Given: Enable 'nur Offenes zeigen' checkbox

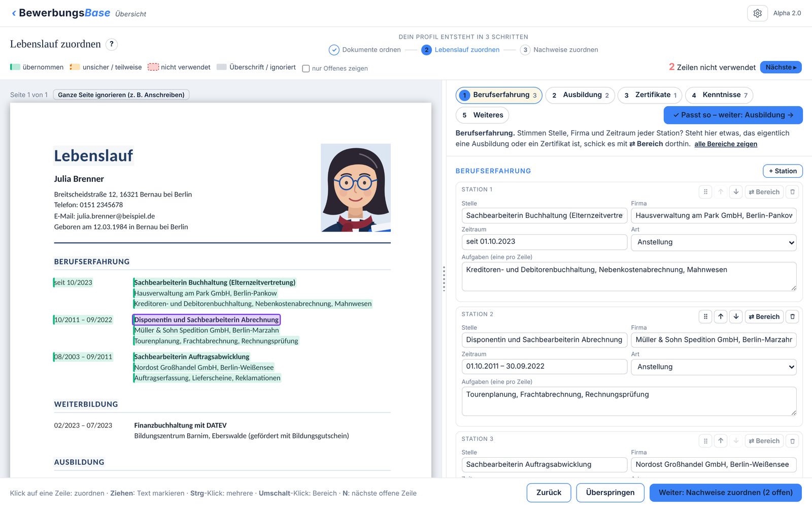Looking at the screenshot, I should 306,69.
